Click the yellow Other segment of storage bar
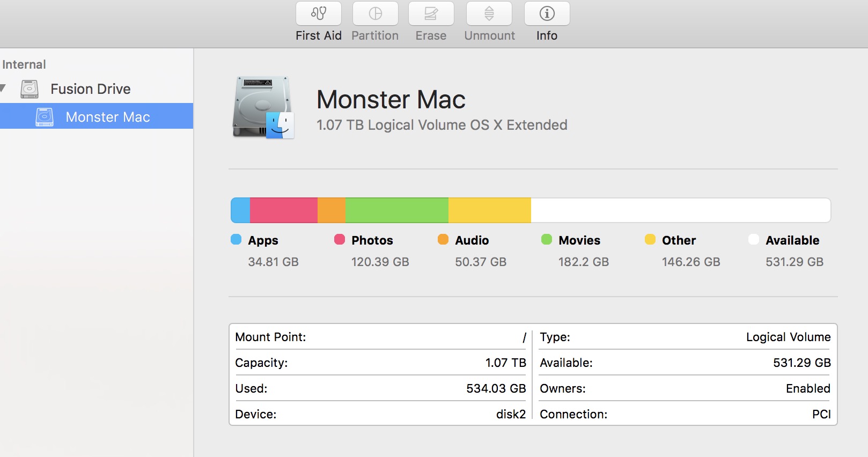The width and height of the screenshot is (868, 457). (490, 210)
